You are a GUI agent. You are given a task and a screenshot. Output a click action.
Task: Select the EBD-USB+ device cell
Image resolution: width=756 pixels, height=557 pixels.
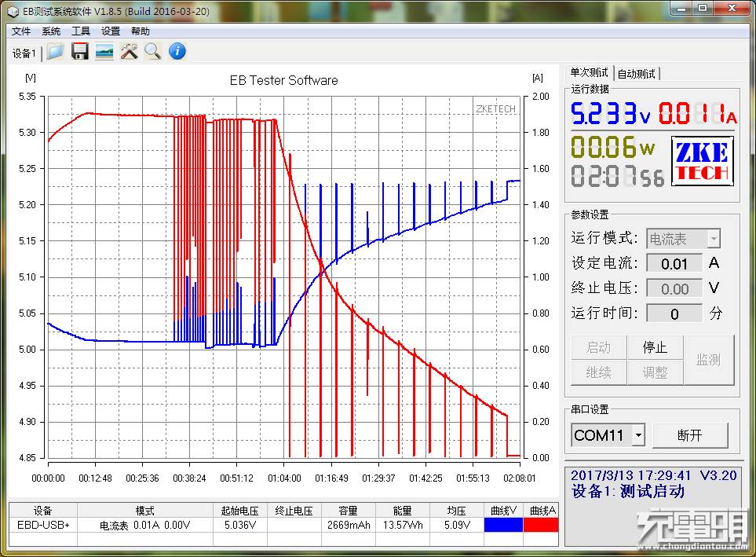click(x=43, y=525)
